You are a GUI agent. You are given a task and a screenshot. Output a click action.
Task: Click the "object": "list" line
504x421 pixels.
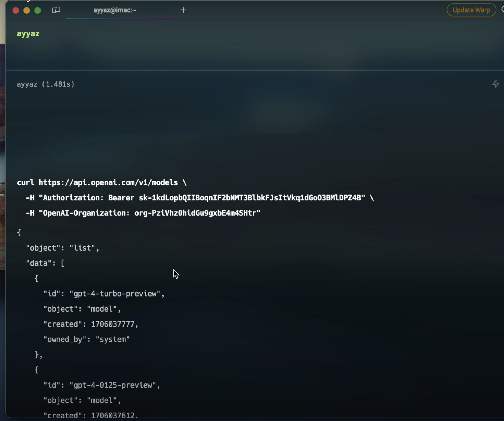(x=63, y=248)
